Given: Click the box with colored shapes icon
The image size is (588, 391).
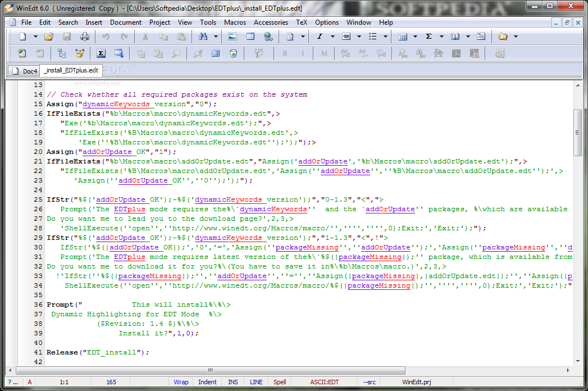Looking at the screenshot, I should [80, 54].
